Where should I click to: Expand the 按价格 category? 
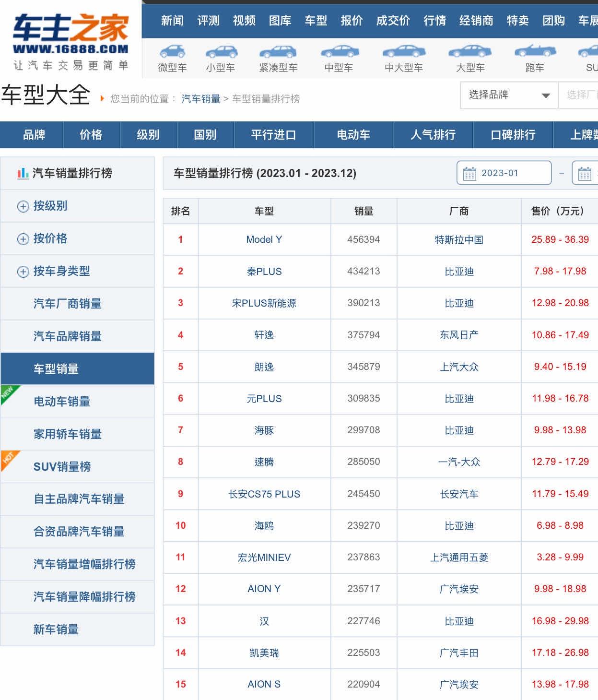point(23,239)
